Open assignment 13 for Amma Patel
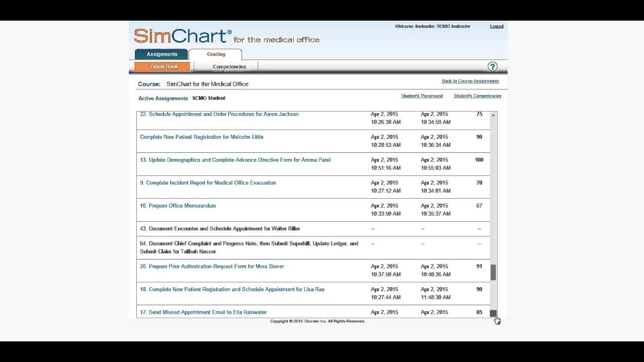Image resolution: width=644 pixels, height=362 pixels. tap(235, 160)
